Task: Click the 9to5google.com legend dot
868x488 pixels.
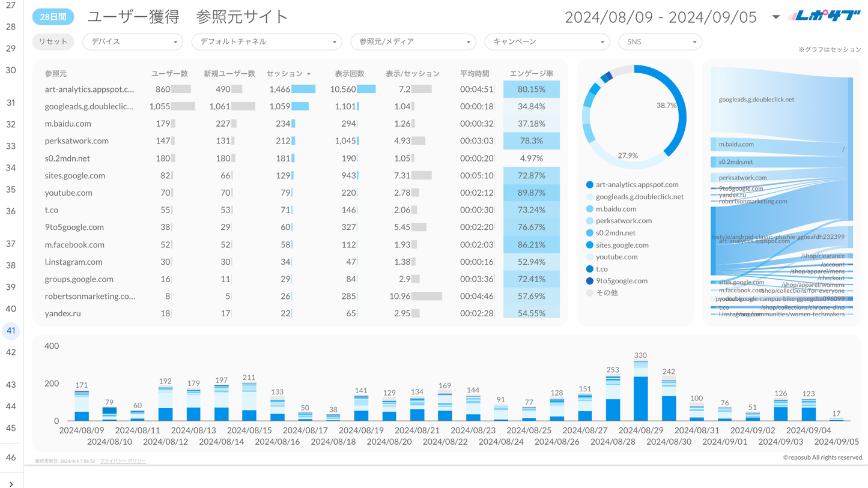Action: tap(589, 281)
